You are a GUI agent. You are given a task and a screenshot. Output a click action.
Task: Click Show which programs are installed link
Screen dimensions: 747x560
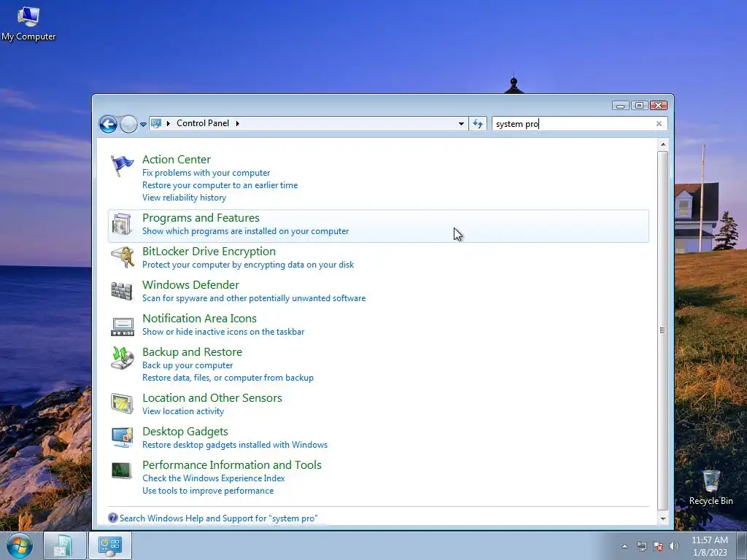[245, 231]
